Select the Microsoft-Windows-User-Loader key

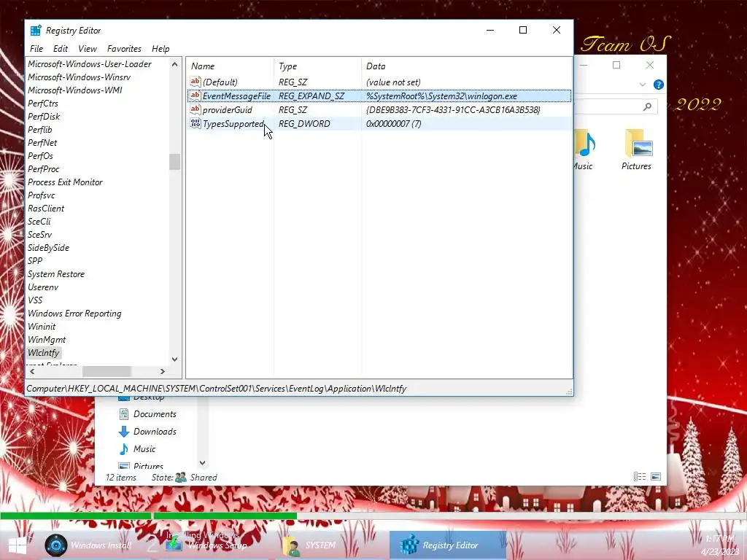coord(90,64)
